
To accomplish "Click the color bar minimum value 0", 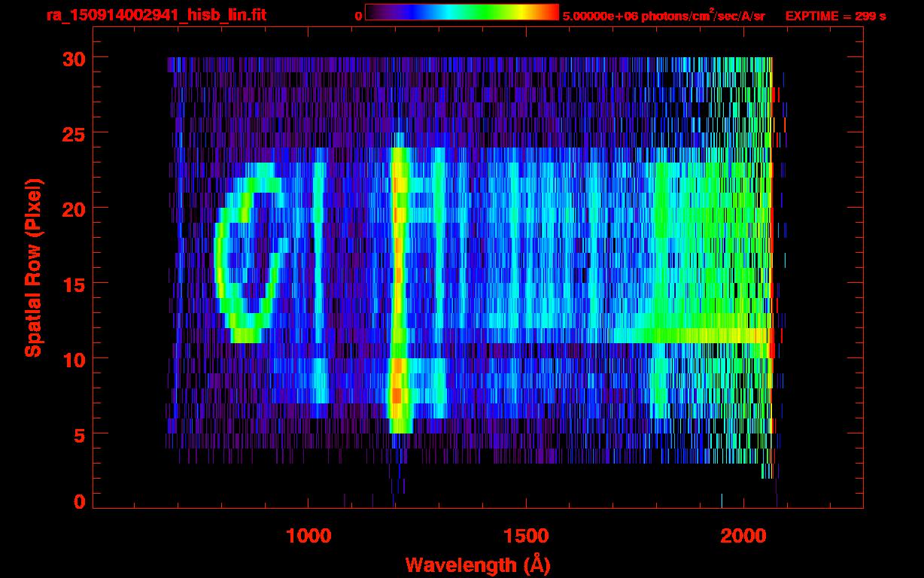I will [x=359, y=17].
